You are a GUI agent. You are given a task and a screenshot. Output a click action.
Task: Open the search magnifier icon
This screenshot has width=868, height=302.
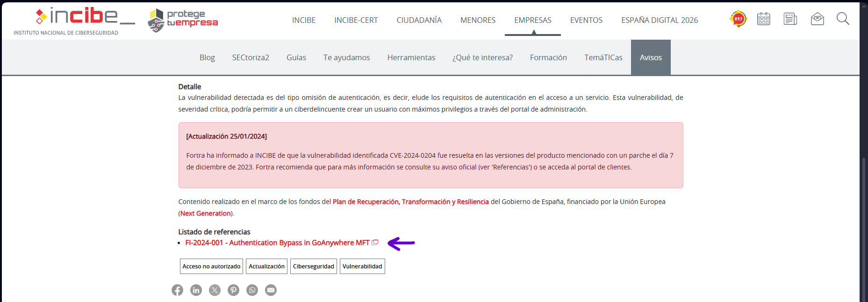pos(843,19)
